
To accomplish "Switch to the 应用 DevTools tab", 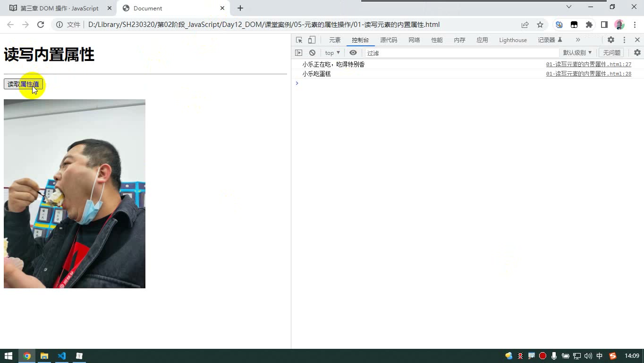I will click(482, 40).
